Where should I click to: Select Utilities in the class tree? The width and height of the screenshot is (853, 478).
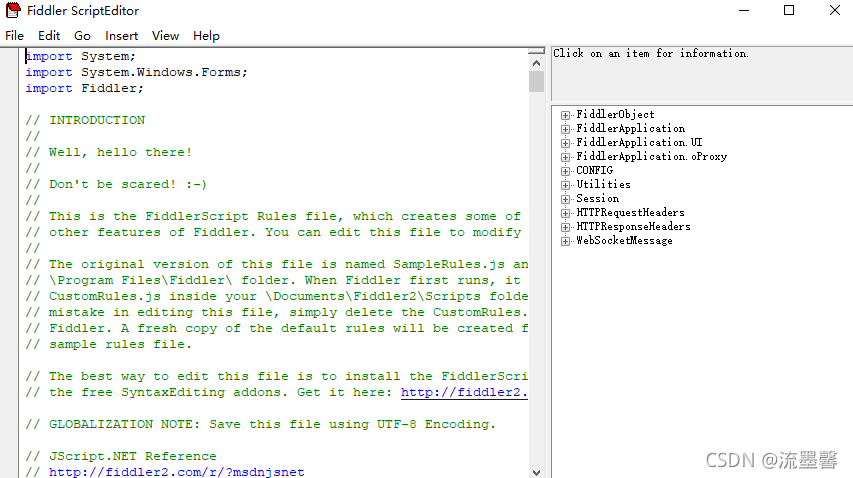tap(603, 185)
